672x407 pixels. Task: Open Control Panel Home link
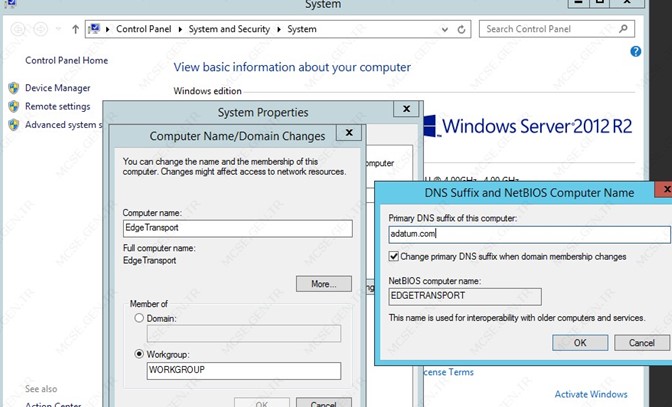tap(66, 60)
